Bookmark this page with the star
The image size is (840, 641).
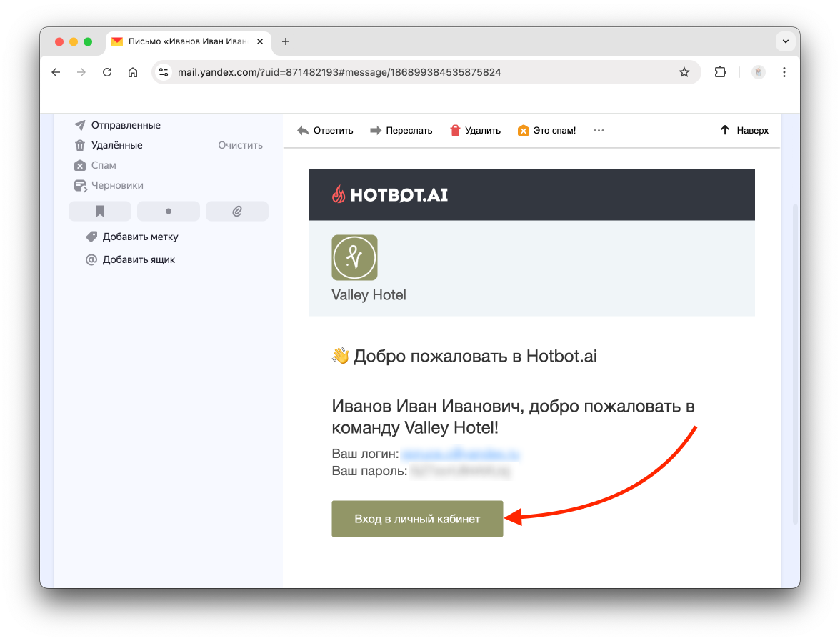click(x=684, y=72)
